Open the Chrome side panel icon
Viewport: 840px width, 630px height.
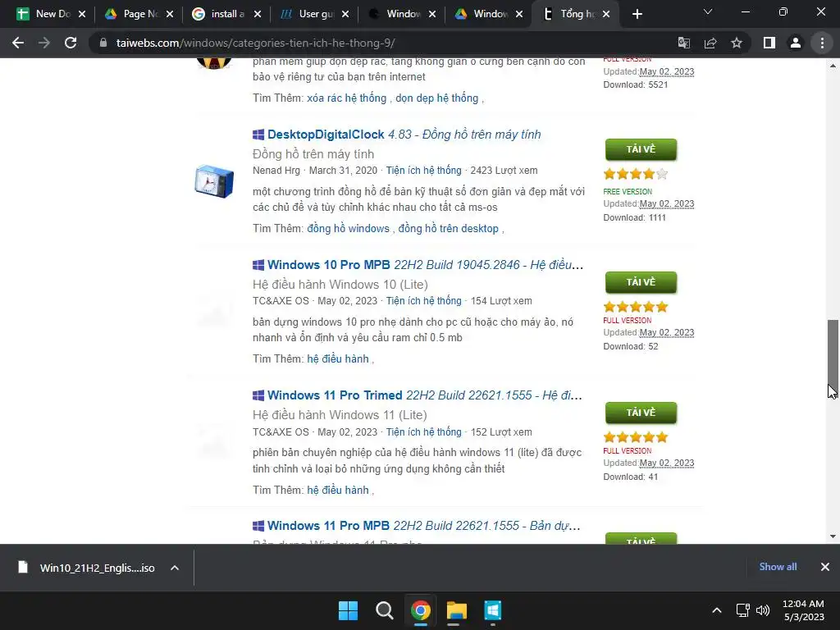(769, 43)
